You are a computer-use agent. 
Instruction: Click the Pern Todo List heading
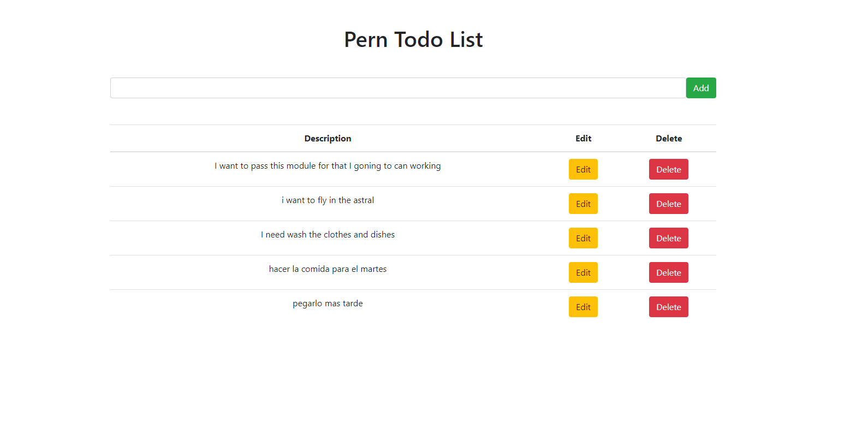(x=413, y=39)
